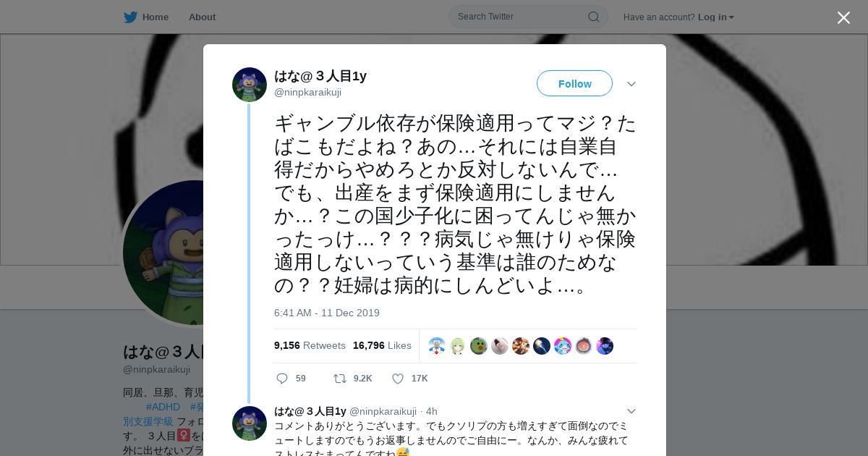The height and width of the screenshot is (456, 868).
Task: Expand the reply tweet's options chevron
Action: tap(631, 411)
